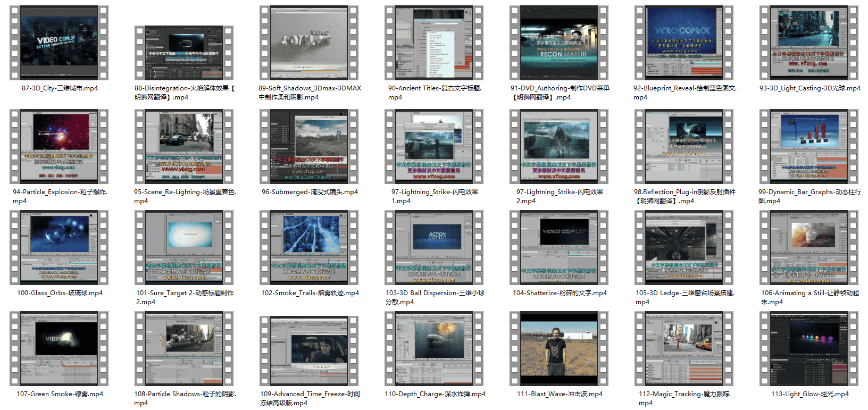Choose the 90-Ancient Titles video thumbnail
Image resolution: width=868 pixels, height=410 pixels.
point(434,43)
